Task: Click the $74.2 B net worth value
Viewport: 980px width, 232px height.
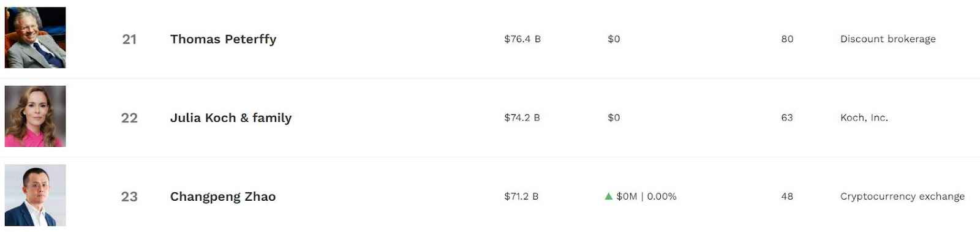Action: (x=522, y=118)
